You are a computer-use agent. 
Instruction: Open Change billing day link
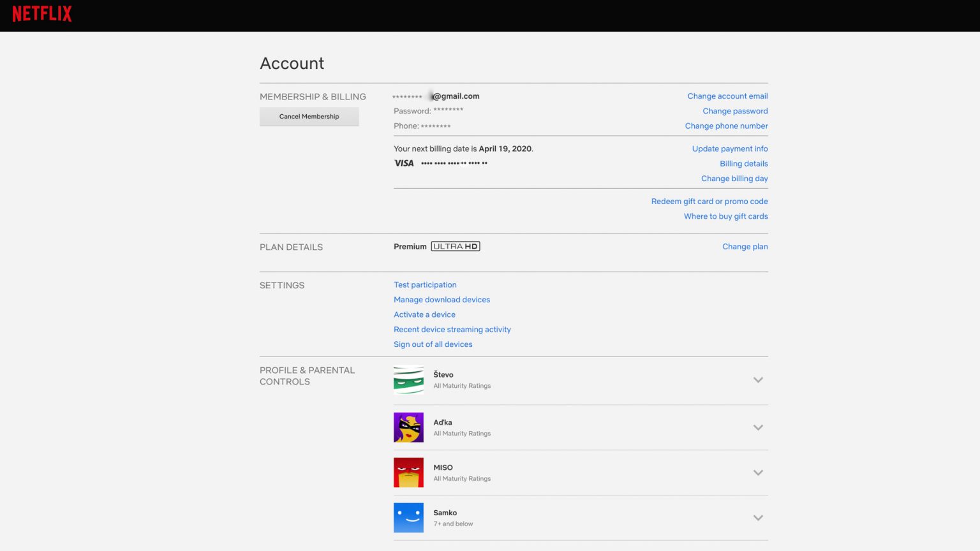point(734,179)
